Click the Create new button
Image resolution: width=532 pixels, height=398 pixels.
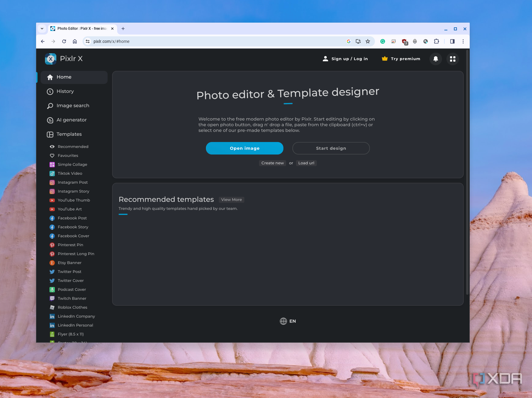272,163
